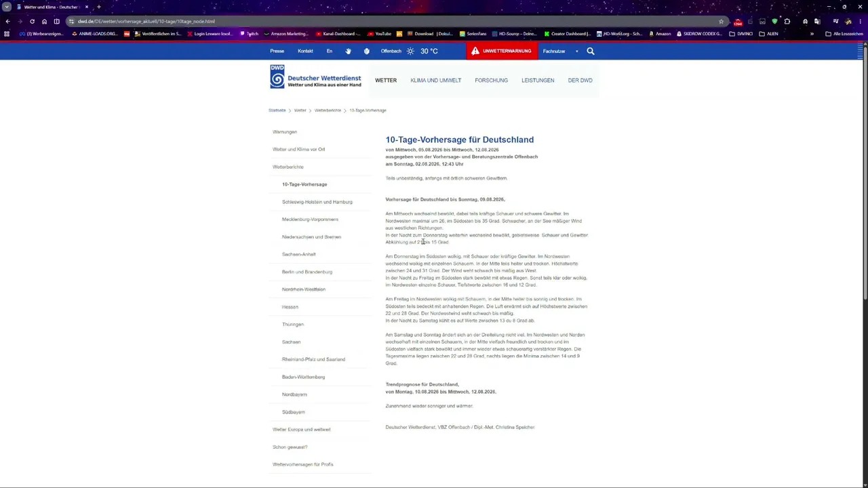Click the sun weather icon for Offenbach
The height and width of the screenshot is (488, 868).
(x=410, y=51)
